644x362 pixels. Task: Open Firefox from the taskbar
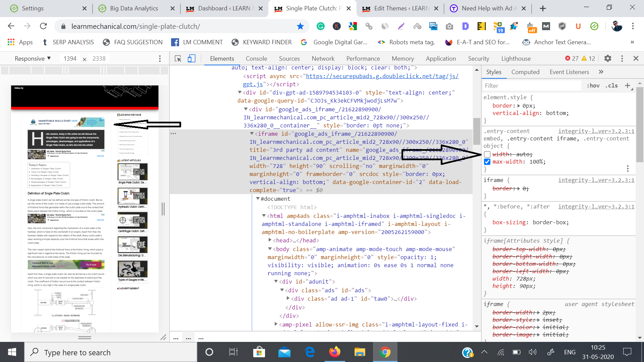(334, 352)
